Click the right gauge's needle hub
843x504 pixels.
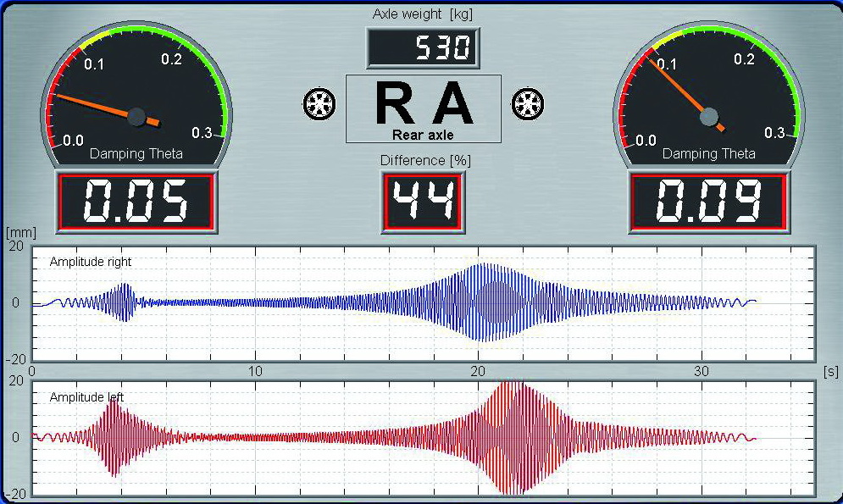(709, 117)
